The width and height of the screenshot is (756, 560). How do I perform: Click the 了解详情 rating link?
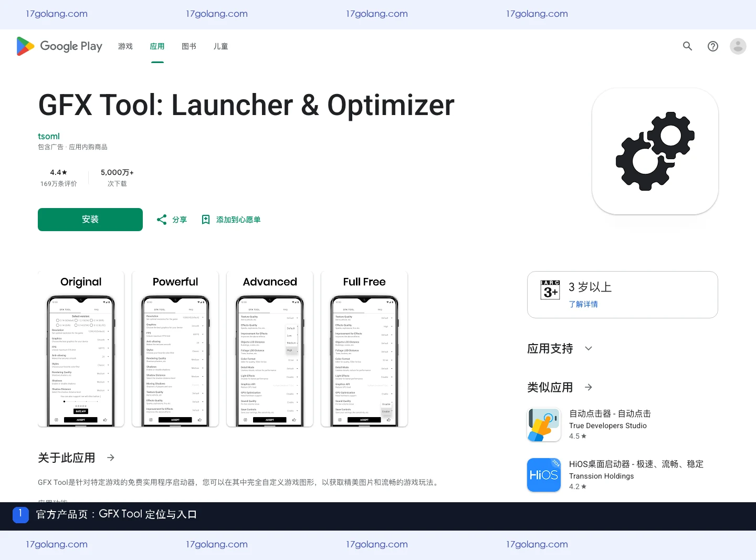[583, 304]
